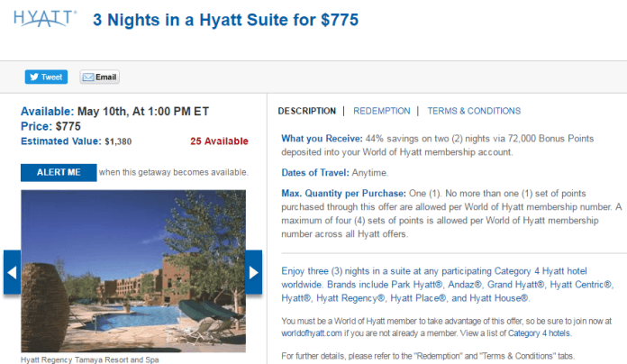Screen dimensions: 627x364
Task: Click the 25 Available text
Action: [x=219, y=141]
